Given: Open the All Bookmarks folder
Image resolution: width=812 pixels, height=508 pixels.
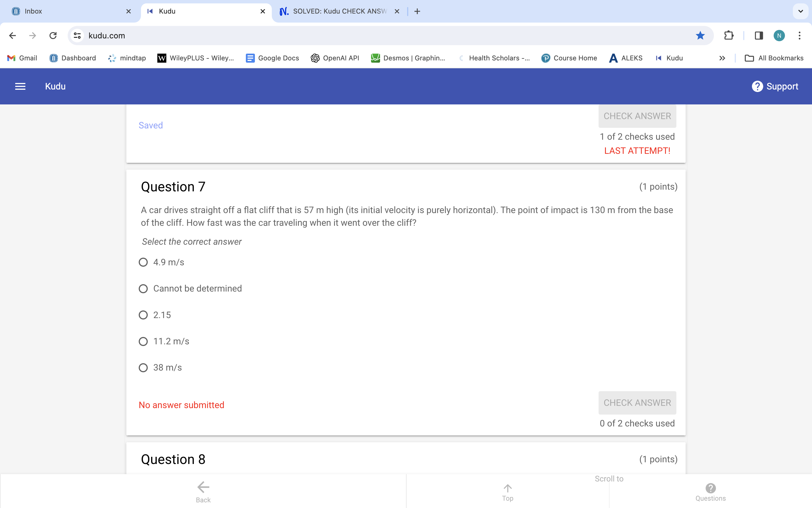Looking at the screenshot, I should (774, 58).
